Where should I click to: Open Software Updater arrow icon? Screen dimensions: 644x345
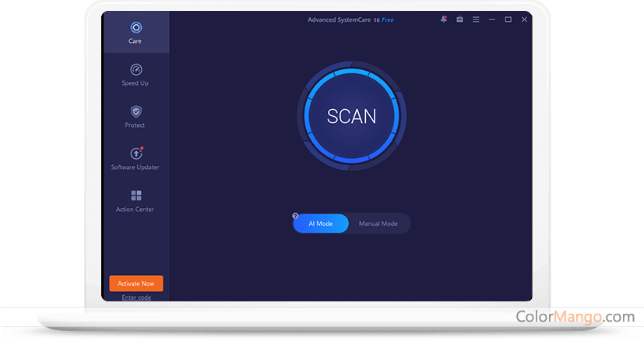click(135, 153)
